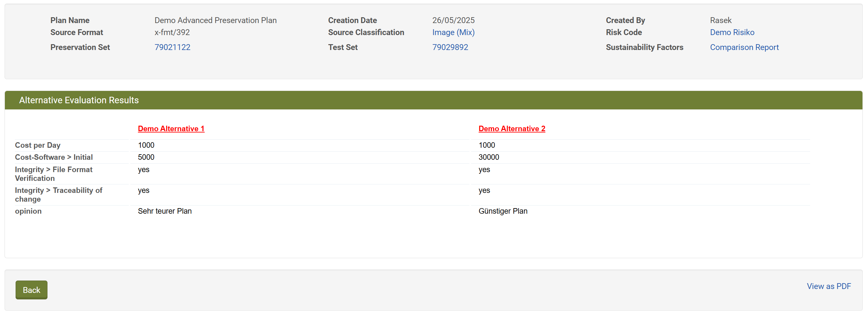868x314 pixels.
Task: Select the Cost per Day row label
Action: tap(38, 145)
